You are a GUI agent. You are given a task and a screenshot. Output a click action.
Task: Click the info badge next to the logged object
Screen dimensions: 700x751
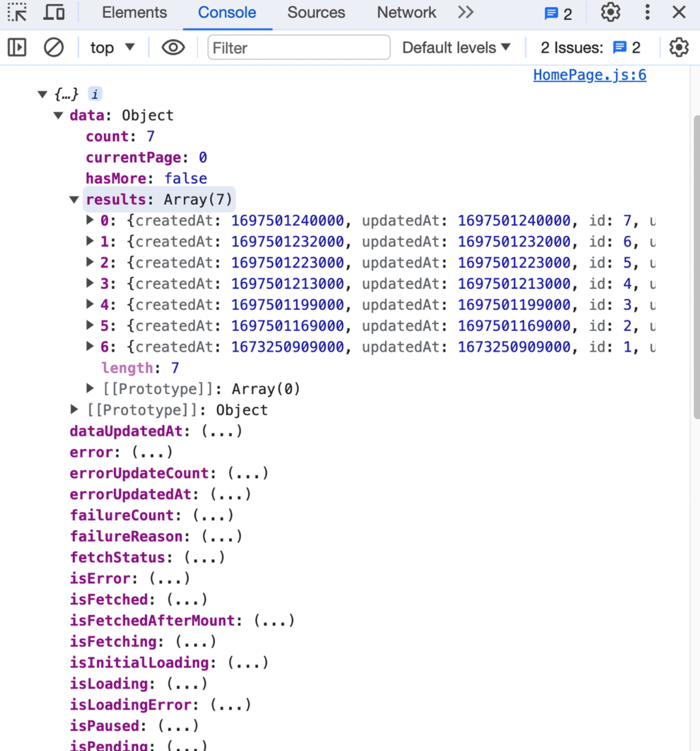tap(95, 94)
